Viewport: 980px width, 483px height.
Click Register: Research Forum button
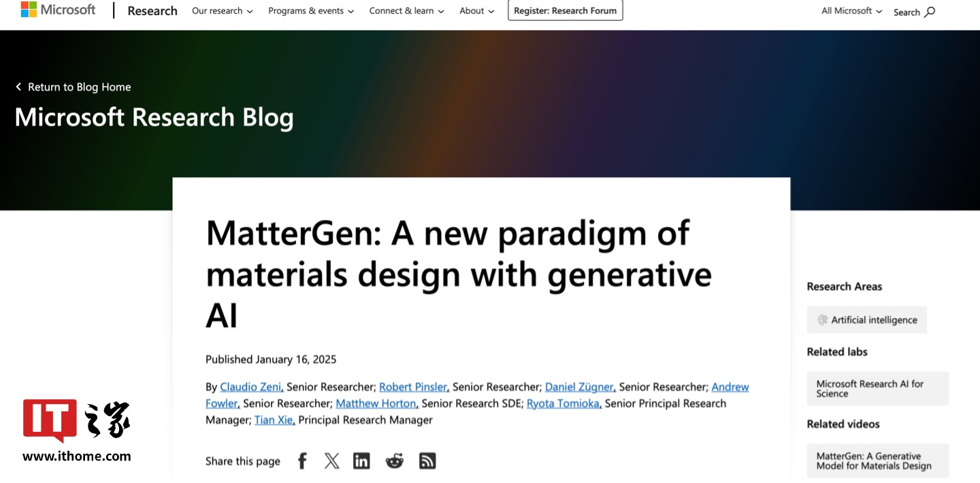click(x=565, y=10)
